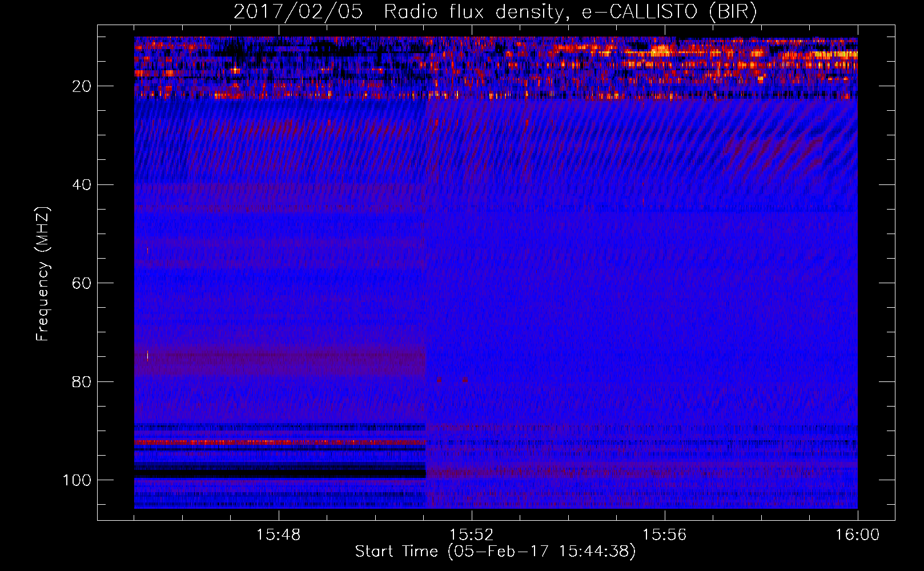
Task: Click the plot title 'Radio flux density, e-CALLISTO (BIR)'
Action: [x=570, y=12]
